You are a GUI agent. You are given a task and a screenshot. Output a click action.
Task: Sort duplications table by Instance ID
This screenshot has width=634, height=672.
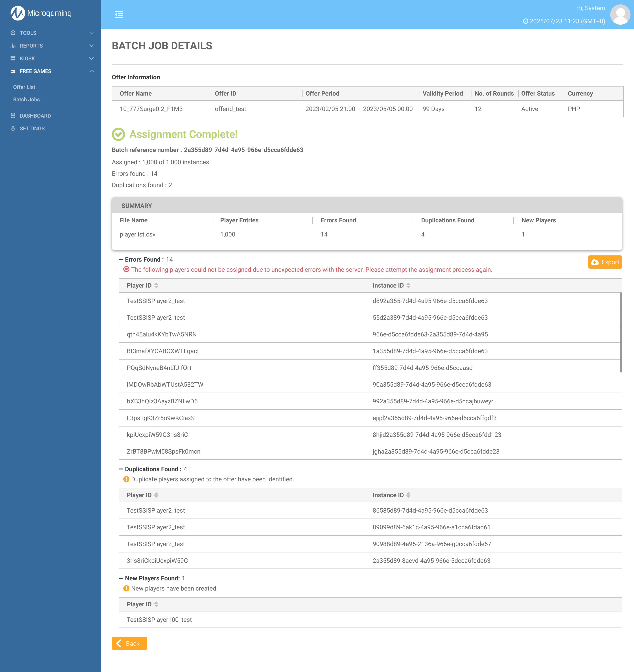point(408,495)
